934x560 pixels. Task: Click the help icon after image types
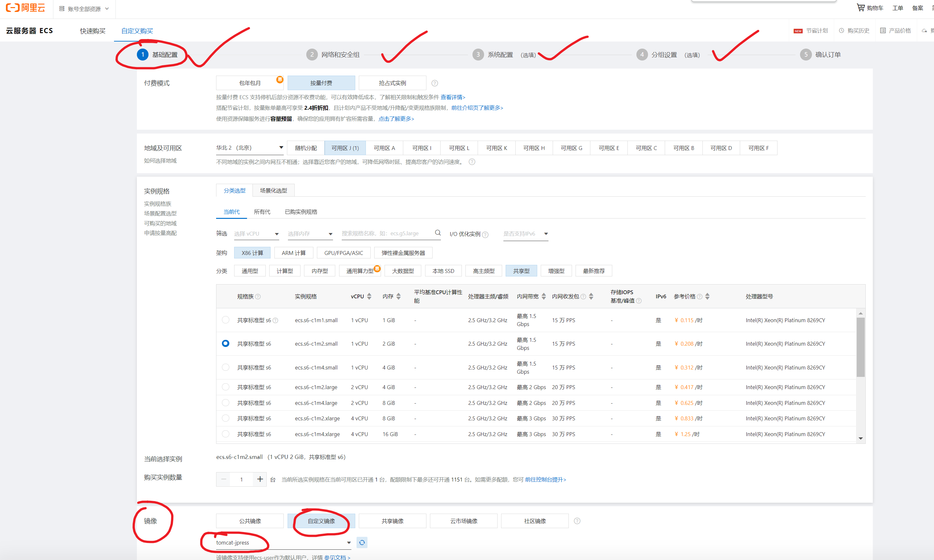(577, 521)
